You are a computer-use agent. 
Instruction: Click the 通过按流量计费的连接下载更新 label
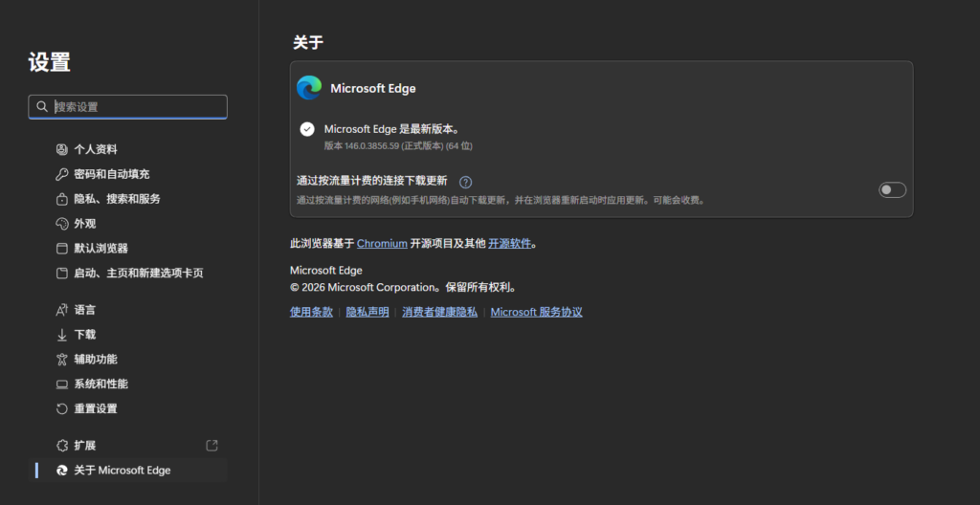click(372, 182)
